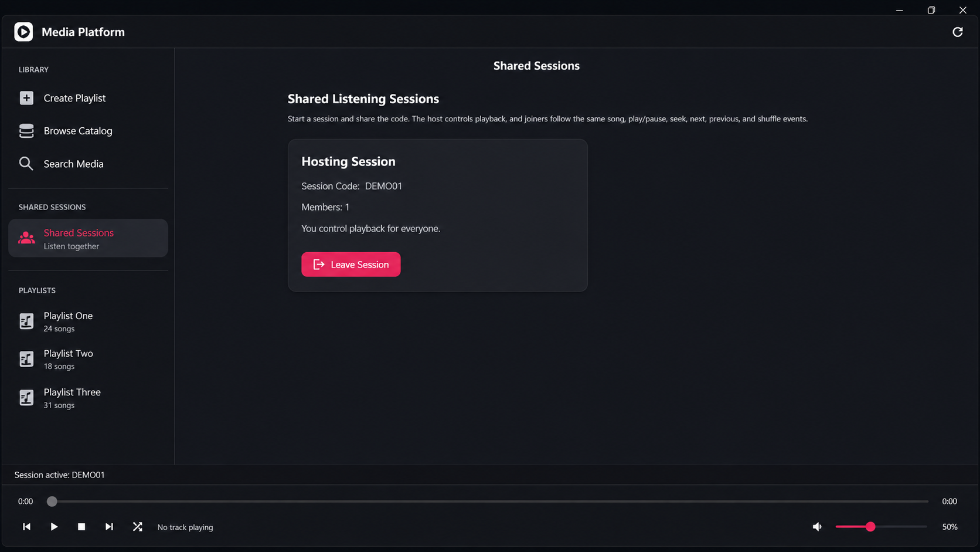Click the Search Media magnifier icon
The image size is (980, 552).
tap(26, 164)
